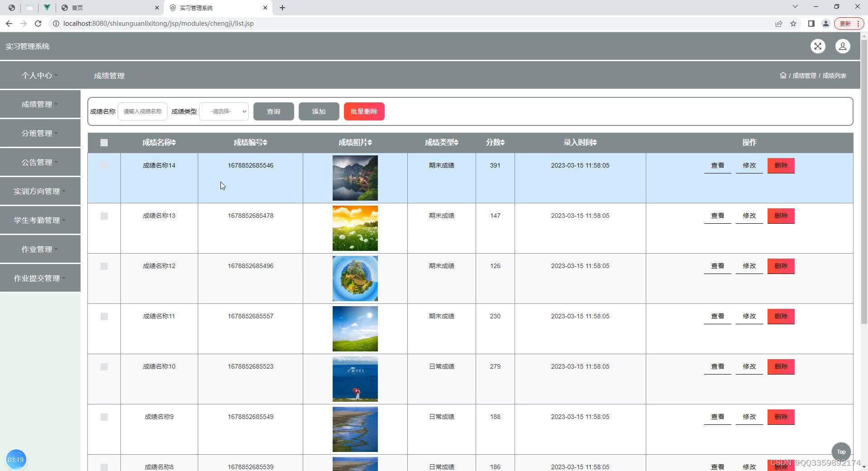Jump to top with Top button
The width and height of the screenshot is (868, 471).
[x=841, y=452]
